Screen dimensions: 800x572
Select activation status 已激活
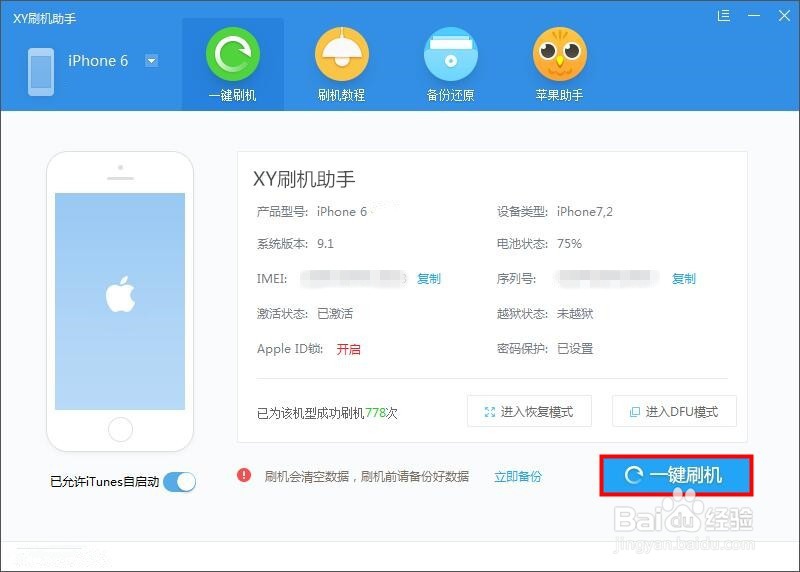pos(335,314)
